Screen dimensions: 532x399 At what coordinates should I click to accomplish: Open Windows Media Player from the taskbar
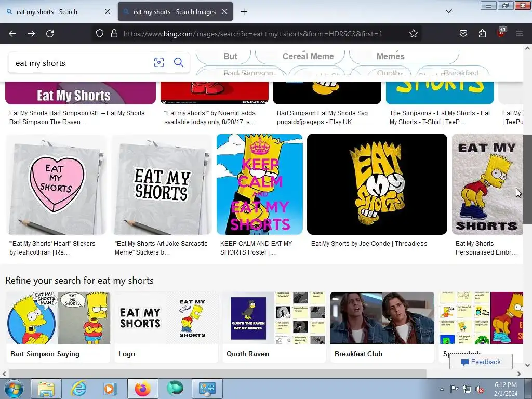pyautogui.click(x=110, y=389)
